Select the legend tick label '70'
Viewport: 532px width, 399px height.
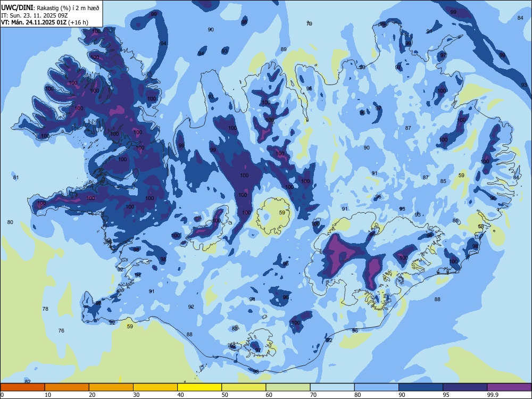tap(313, 395)
